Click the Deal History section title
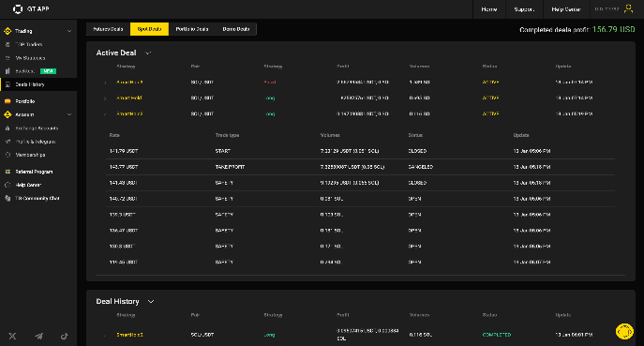644x346 pixels. coord(117,302)
